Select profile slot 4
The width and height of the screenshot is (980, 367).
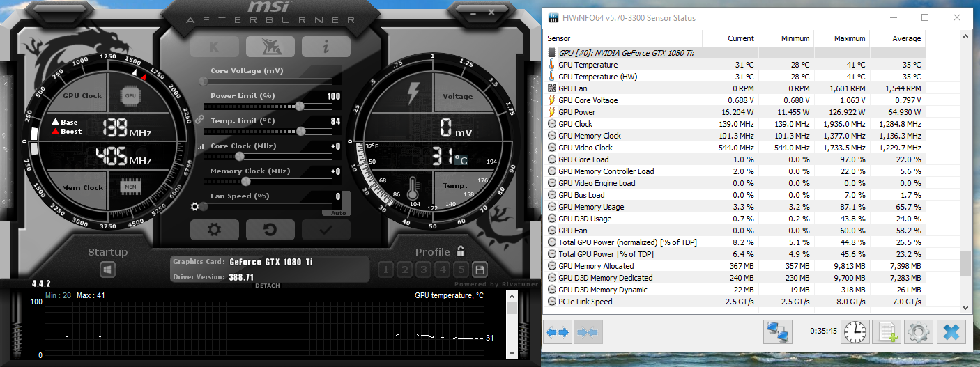[x=442, y=270]
